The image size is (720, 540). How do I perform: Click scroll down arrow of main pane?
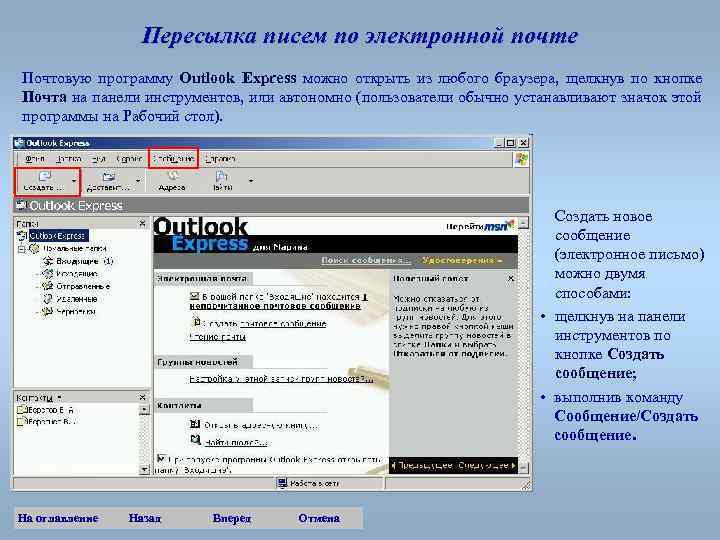pyautogui.click(x=523, y=468)
